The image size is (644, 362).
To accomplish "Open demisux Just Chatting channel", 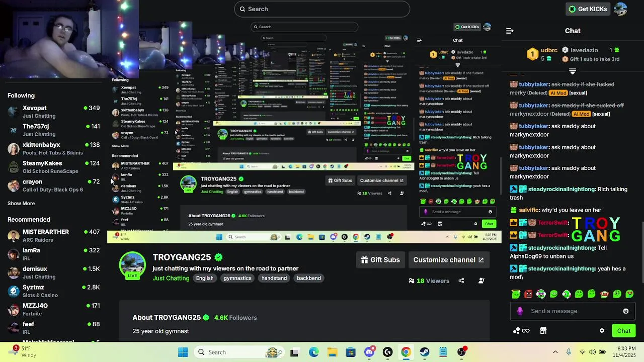I will 53,273.
